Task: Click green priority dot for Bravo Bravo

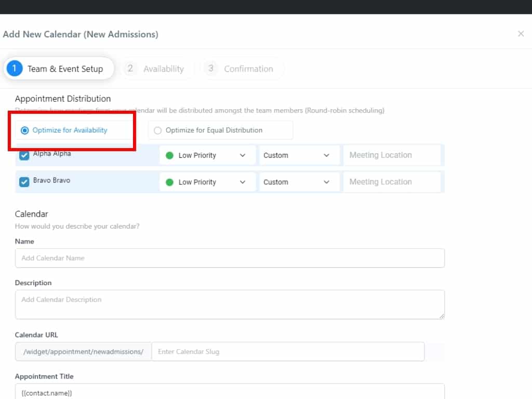Action: tap(169, 182)
